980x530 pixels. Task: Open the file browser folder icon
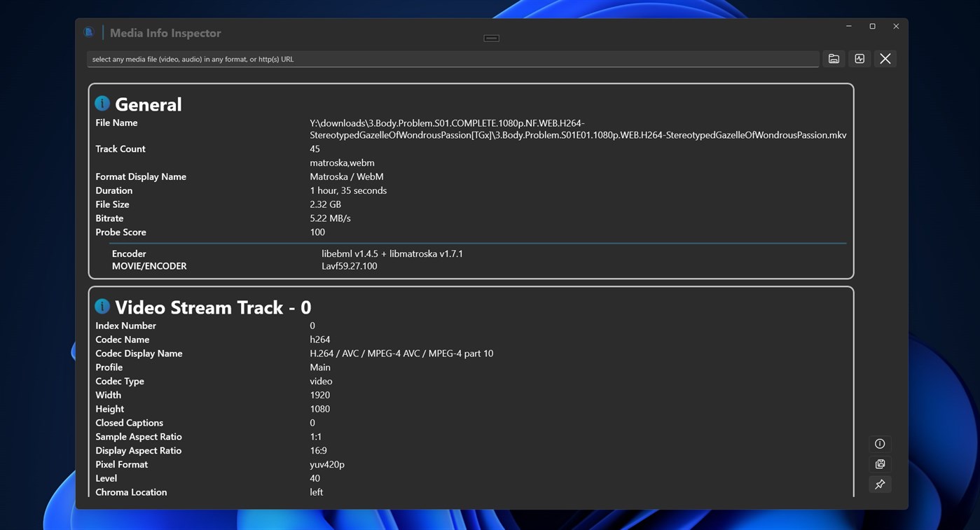point(833,58)
